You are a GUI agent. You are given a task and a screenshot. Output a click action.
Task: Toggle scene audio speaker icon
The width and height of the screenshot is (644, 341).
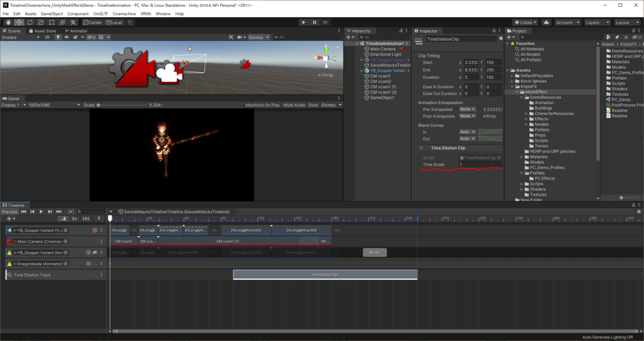pyautogui.click(x=68, y=38)
